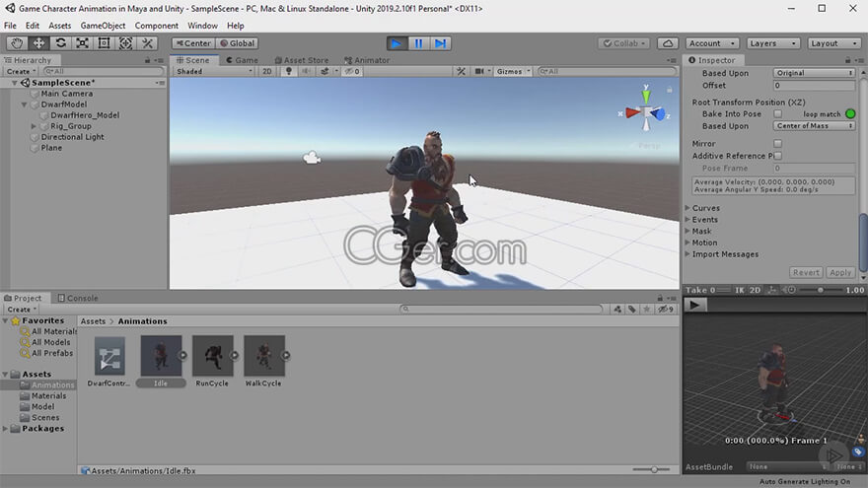Switch to the Console tab
The image size is (868, 488).
[78, 298]
